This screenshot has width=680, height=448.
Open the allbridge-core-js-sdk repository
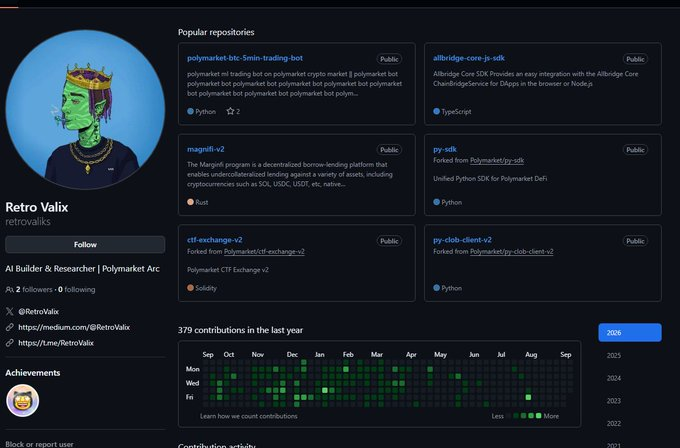tap(468, 58)
